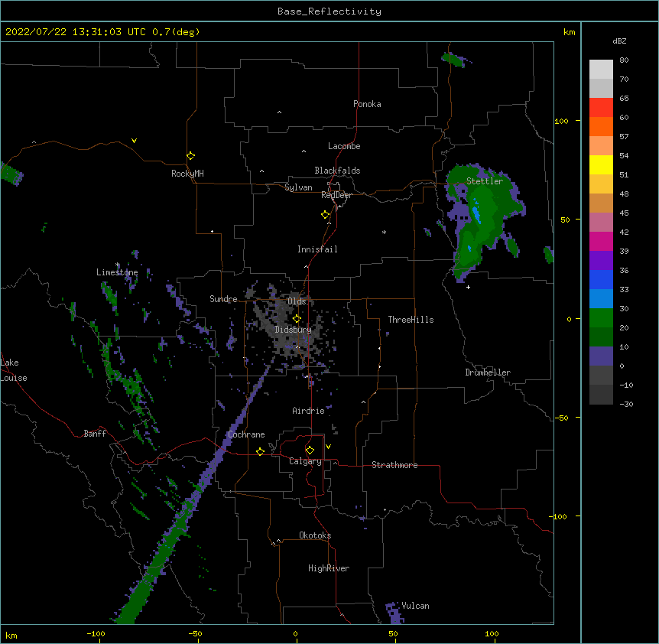Viewport: 659px width, 644px height.
Task: Click the white plus marker south of Stettler storm
Action: click(468, 287)
